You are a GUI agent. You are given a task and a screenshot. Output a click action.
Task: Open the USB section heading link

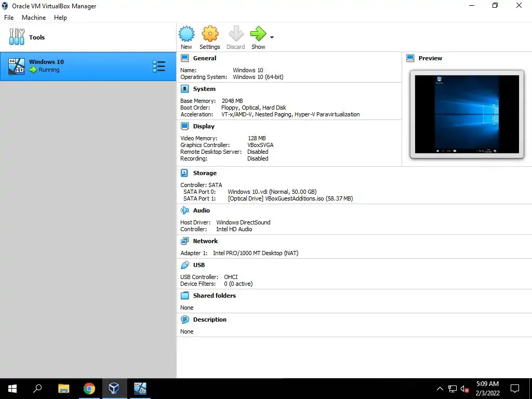(x=199, y=265)
